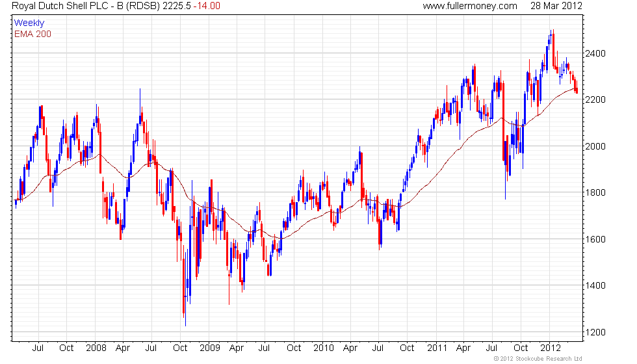Click the 2012 year label on time axis
Image resolution: width=637 pixels, height=364 pixels.
551,348
